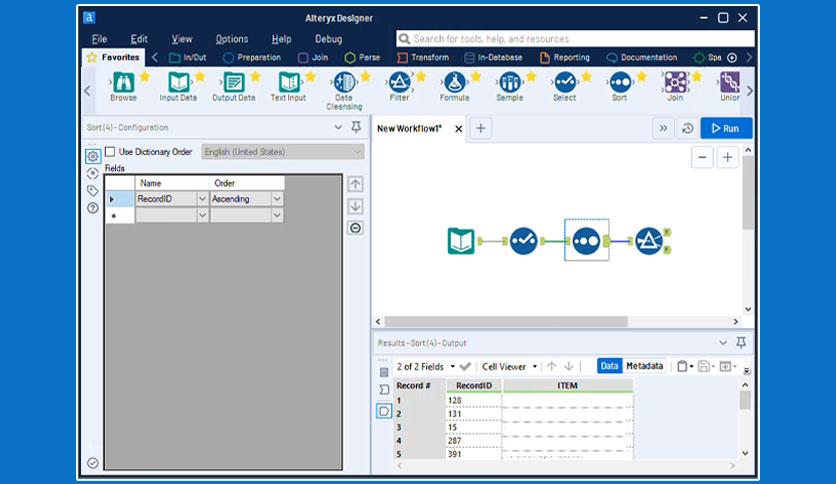The width and height of the screenshot is (836, 484).
Task: Click the Sort node on canvas
Action: tap(586, 241)
